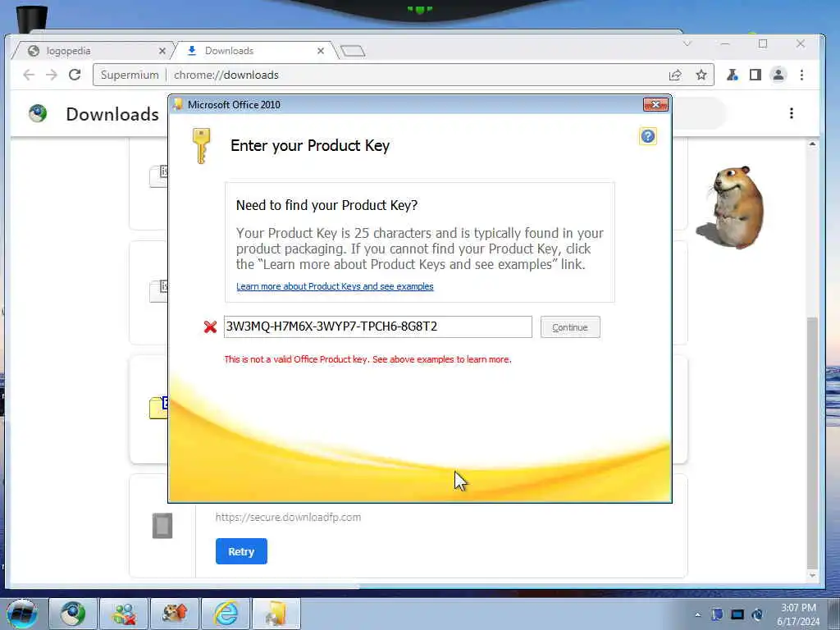This screenshot has width=840, height=630.
Task: Click the https://secure.downloadfp.com source link
Action: pyautogui.click(x=288, y=517)
